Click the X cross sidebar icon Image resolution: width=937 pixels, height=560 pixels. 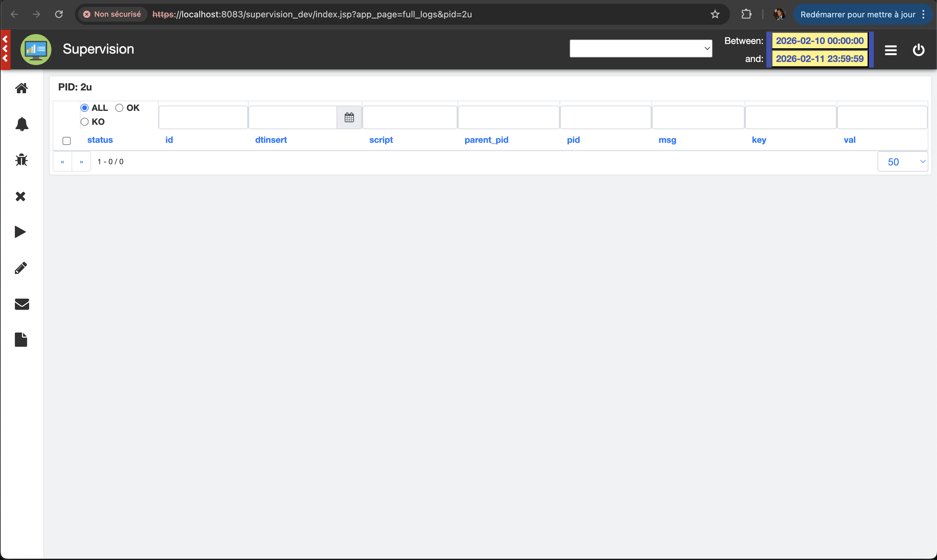pyautogui.click(x=21, y=196)
